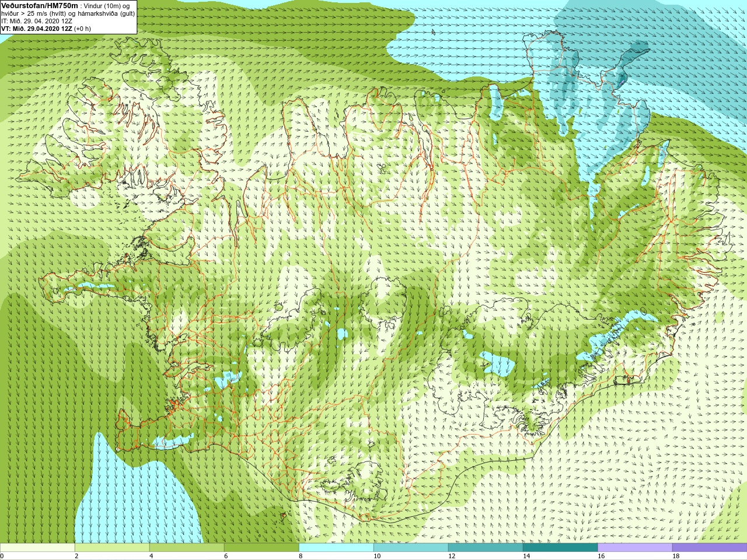The image size is (747, 560).
Task: Click the legend tick label 0
Action: [2, 556]
